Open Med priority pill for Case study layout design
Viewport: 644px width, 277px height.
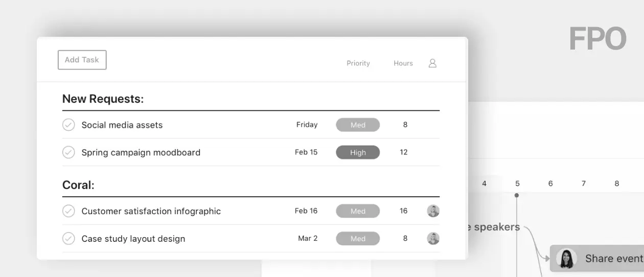(358, 239)
